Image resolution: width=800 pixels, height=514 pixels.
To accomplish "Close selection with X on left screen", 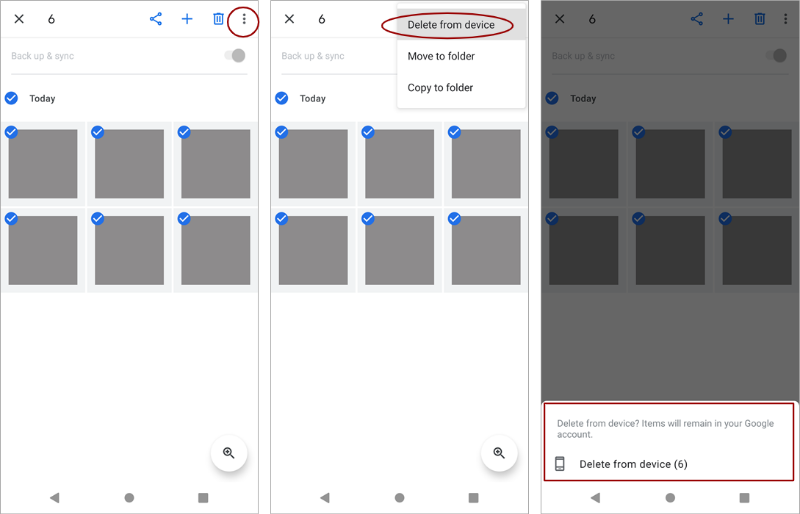I will [19, 19].
